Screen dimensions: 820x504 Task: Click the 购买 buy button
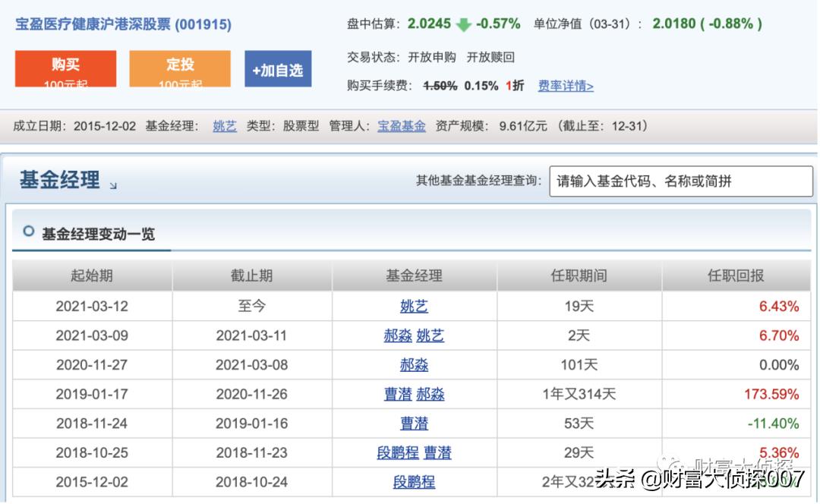click(x=65, y=68)
